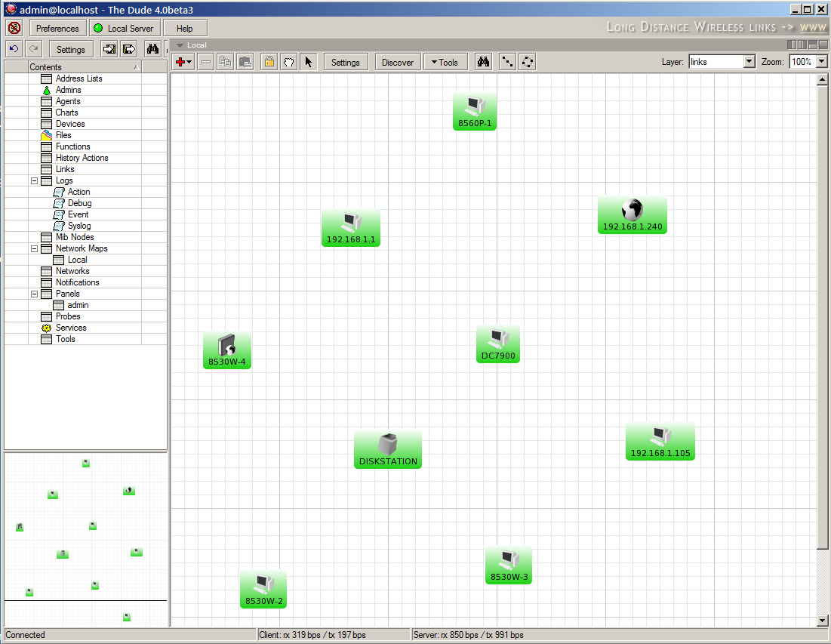Screen dimensions: 831x644
Task: Click the binoculars search icon in map toolbar
Action: [483, 62]
